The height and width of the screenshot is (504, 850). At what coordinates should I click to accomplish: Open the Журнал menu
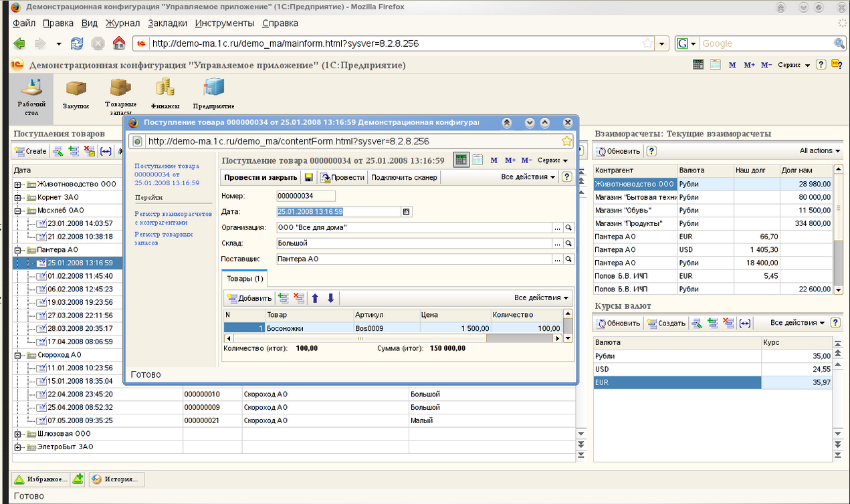tap(122, 23)
